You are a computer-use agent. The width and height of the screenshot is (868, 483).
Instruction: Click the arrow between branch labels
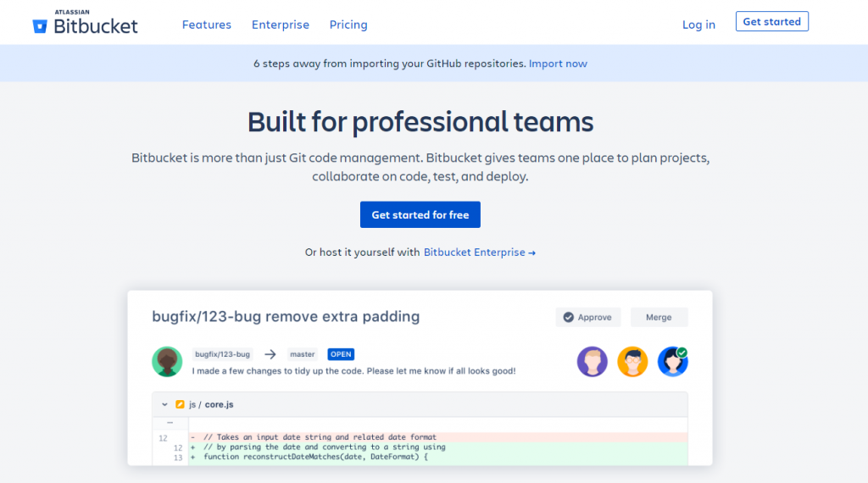270,354
